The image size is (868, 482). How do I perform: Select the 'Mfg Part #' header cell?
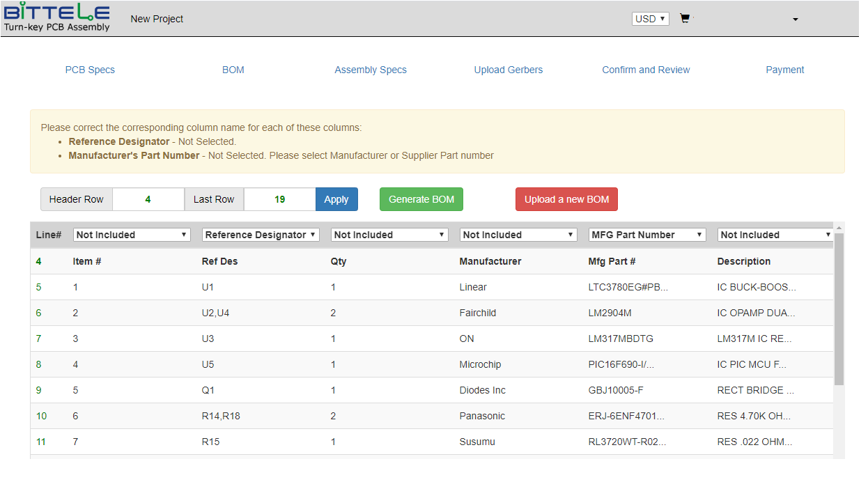[612, 261]
